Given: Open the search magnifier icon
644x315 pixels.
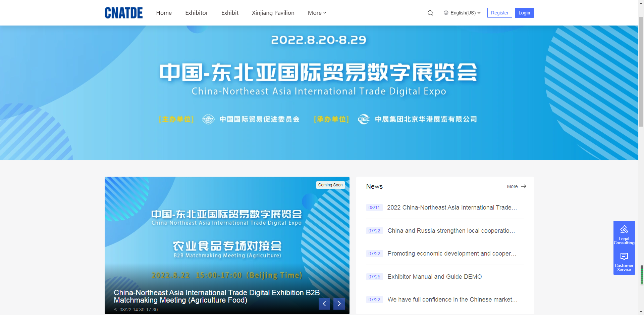Looking at the screenshot, I should point(430,13).
